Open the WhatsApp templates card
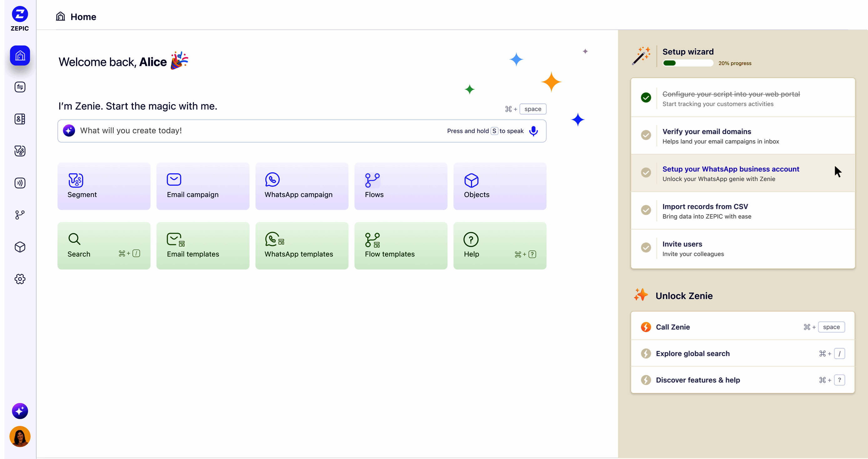Screen dimensions: 868x459 [x=302, y=246]
